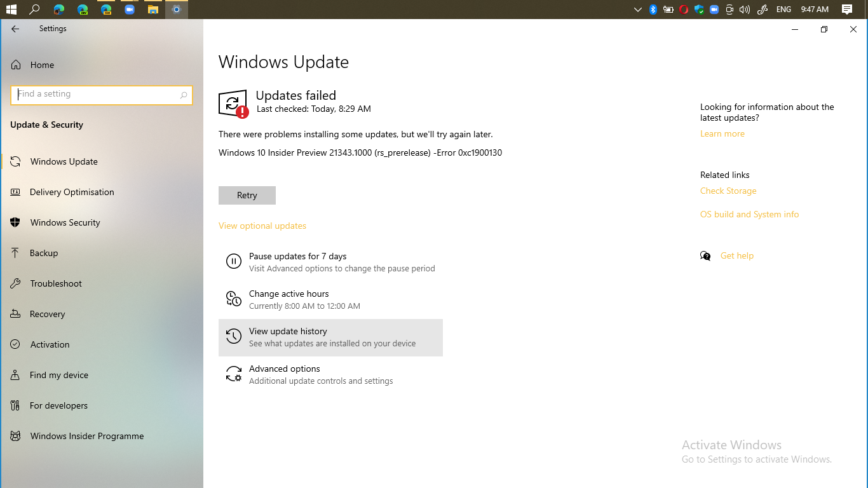Open OS build and System info link
Viewport: 868px width, 488px height.
pyautogui.click(x=750, y=214)
